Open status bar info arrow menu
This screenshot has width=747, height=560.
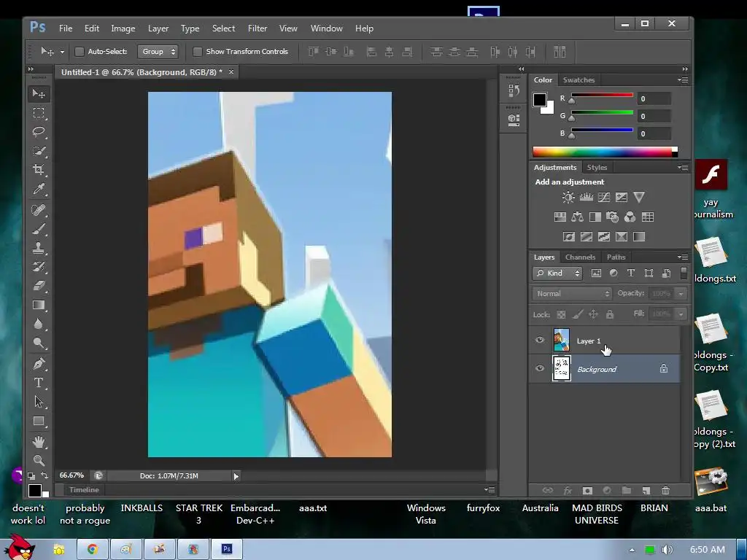point(236,475)
